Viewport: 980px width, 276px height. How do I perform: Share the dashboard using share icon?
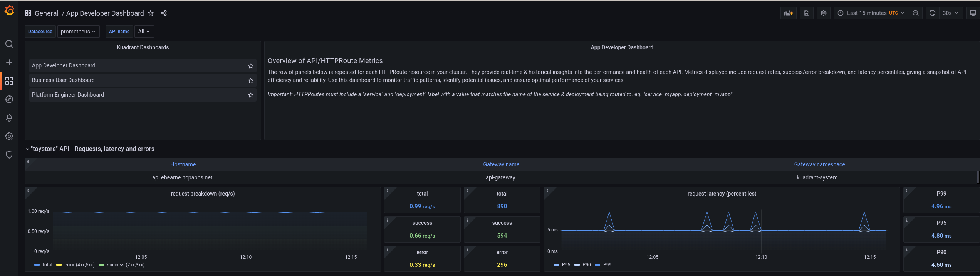(x=164, y=13)
